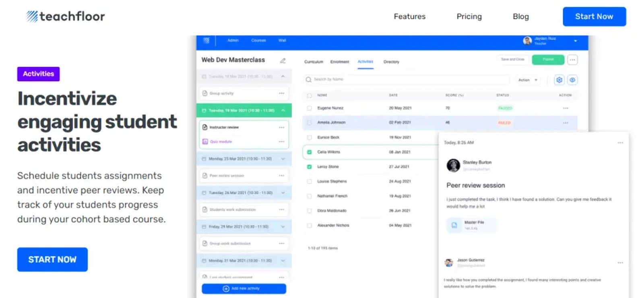Screen dimensions: 644x298
Task: Select Wall in the app header
Action: tap(282, 40)
